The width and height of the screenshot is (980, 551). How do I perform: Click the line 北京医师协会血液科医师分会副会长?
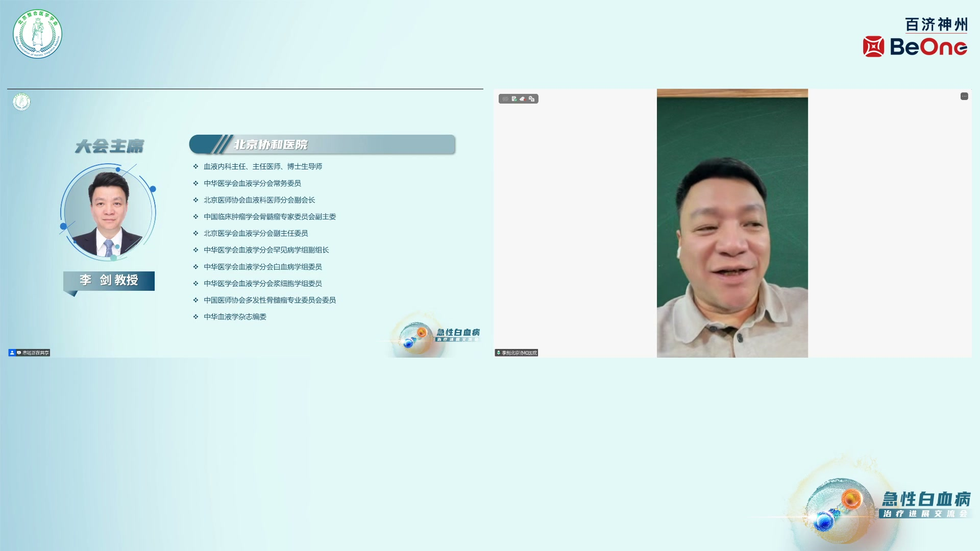point(259,200)
